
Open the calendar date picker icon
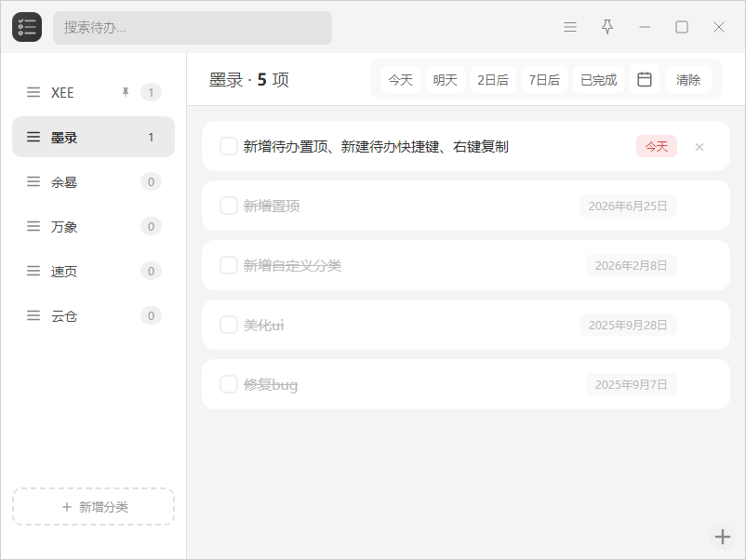coord(645,79)
